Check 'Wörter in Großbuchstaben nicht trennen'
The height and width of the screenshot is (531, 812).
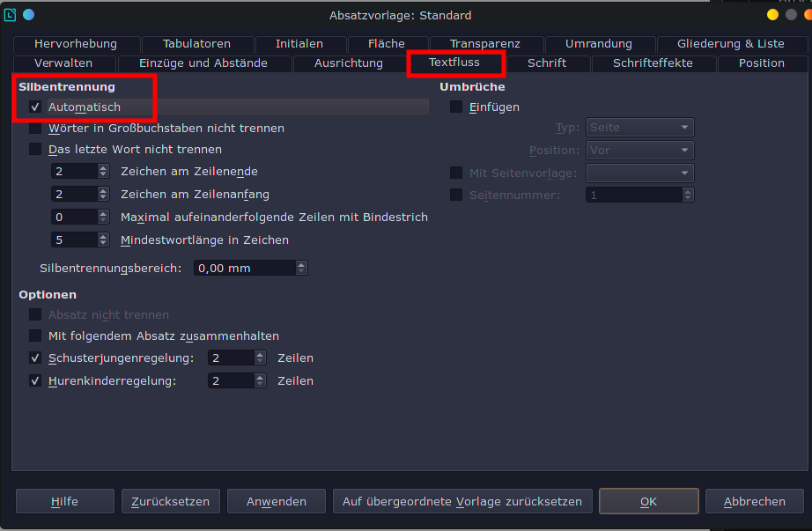click(35, 128)
